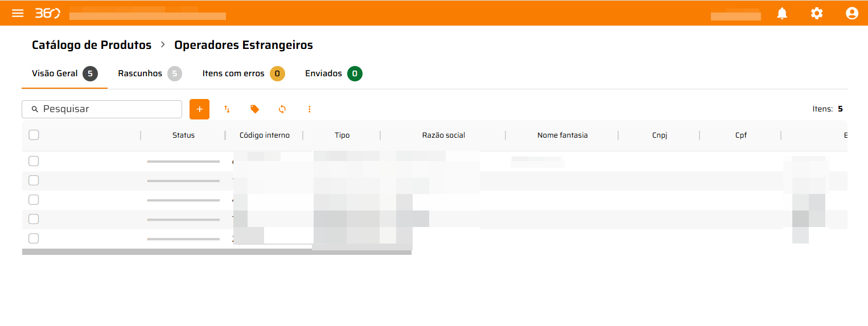Viewport: 868px width, 326px height.
Task: Toggle the select-all header checkbox
Action: (34, 135)
